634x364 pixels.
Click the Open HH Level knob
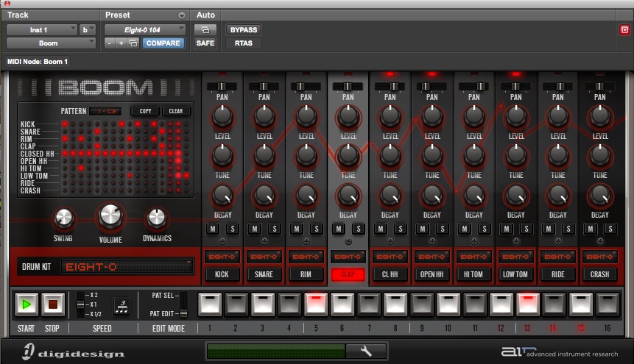432,117
